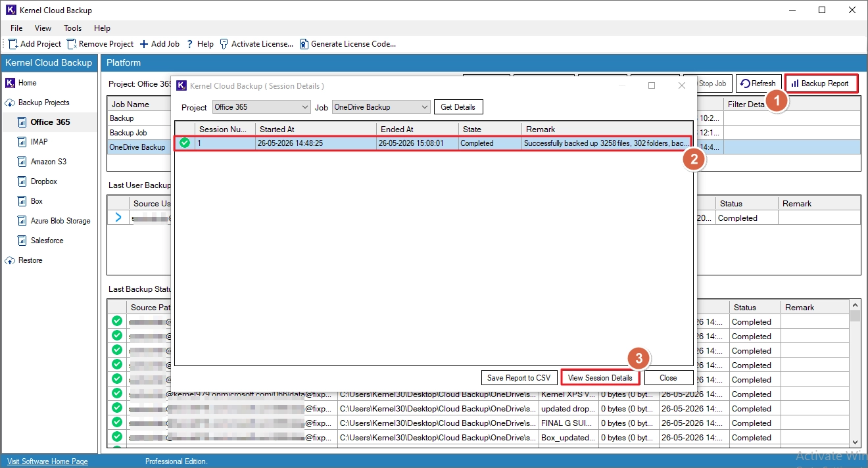Maximize the Session Details dialog

pyautogui.click(x=652, y=85)
